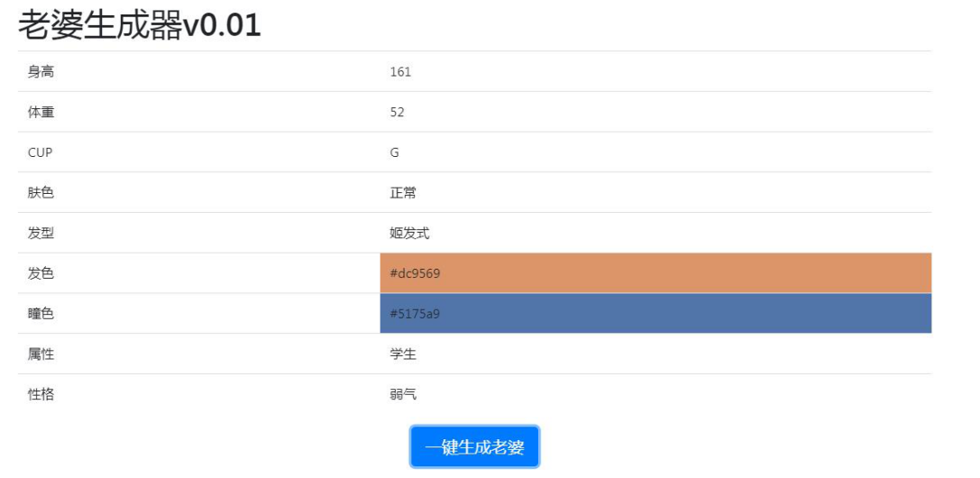
Task: Click the weight value 52
Action: [x=397, y=113]
